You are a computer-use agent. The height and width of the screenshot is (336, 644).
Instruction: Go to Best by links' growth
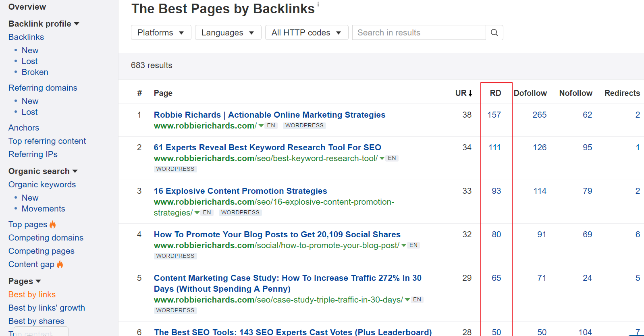click(47, 308)
